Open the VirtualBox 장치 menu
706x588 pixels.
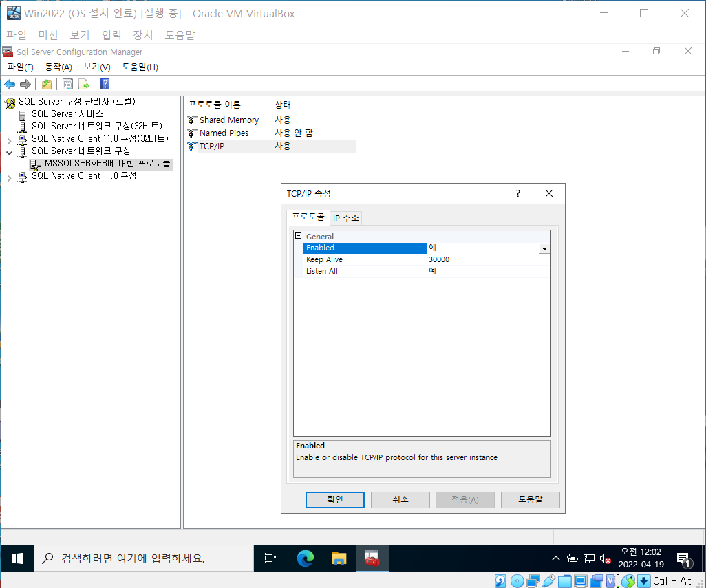(143, 34)
